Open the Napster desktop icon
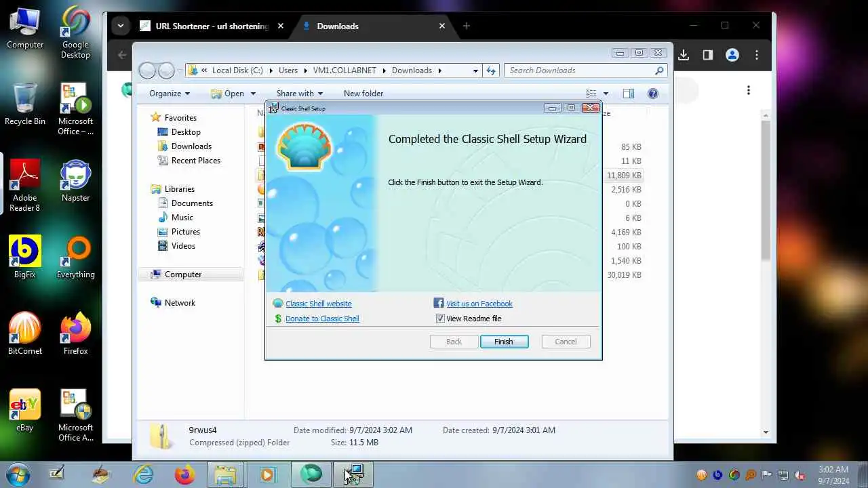Image resolution: width=868 pixels, height=488 pixels. pos(75,181)
